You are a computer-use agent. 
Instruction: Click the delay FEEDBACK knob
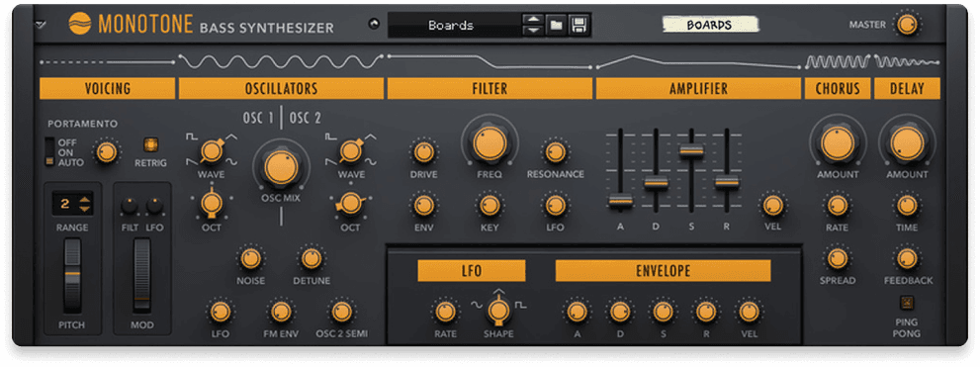906,258
